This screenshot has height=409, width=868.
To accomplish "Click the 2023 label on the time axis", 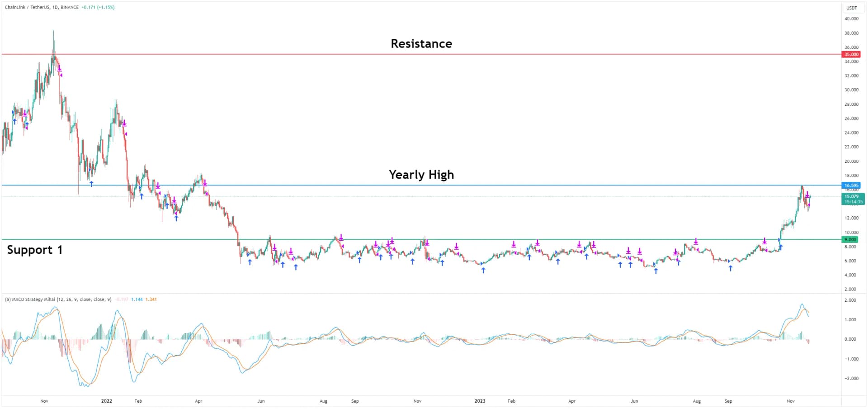I will pyautogui.click(x=480, y=401).
